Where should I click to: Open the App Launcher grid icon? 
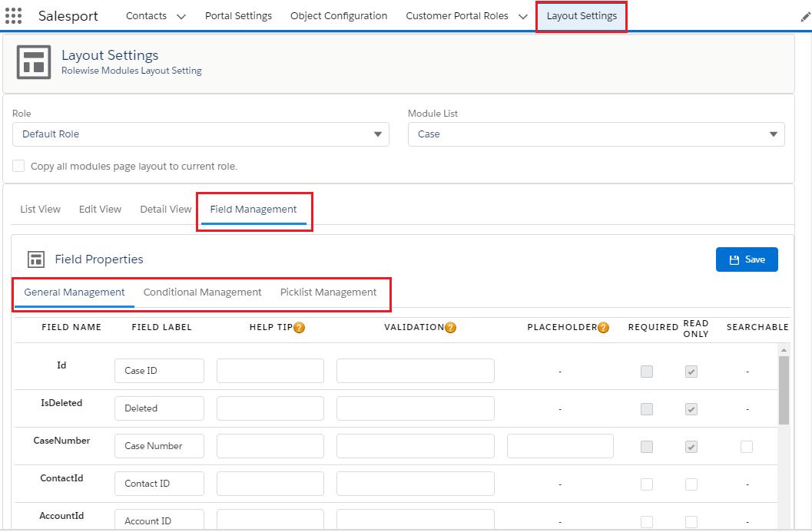click(13, 16)
